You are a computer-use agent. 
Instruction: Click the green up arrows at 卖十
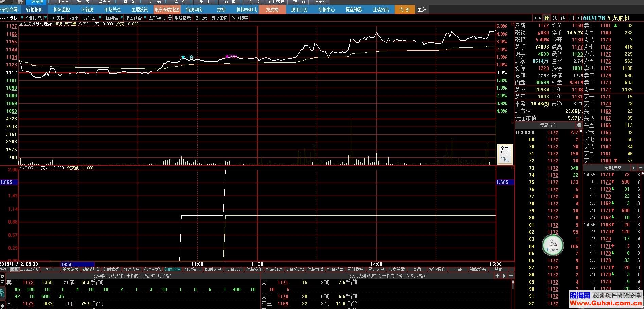pos(615,25)
